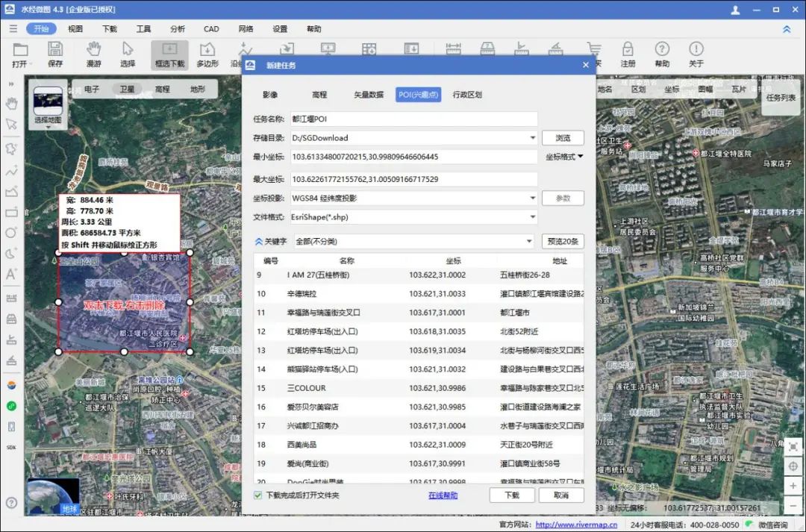806x532 pixels.
Task: Select table row 西美尚品
Action: [x=419, y=445]
